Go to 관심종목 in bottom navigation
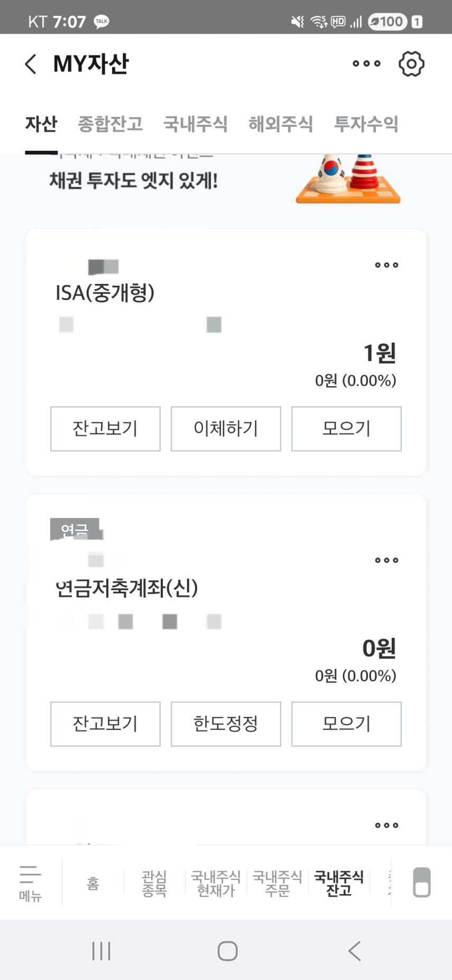This screenshot has height=980, width=452. pyautogui.click(x=154, y=883)
